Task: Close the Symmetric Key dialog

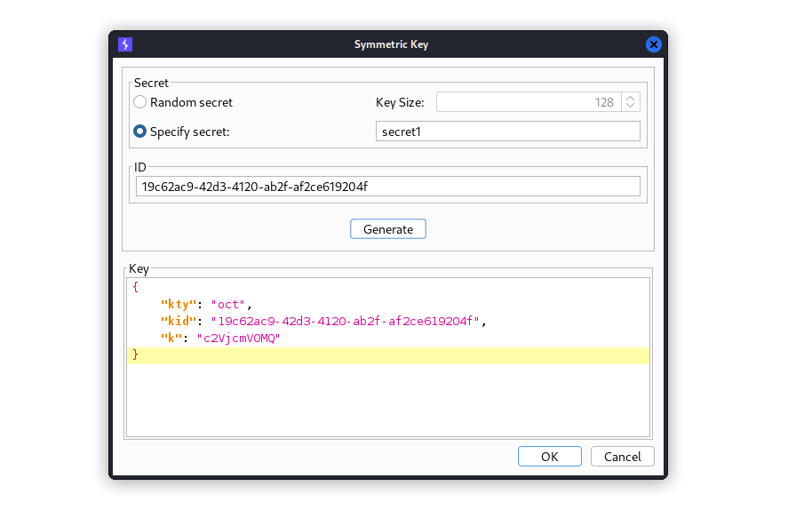Action: 654,44
